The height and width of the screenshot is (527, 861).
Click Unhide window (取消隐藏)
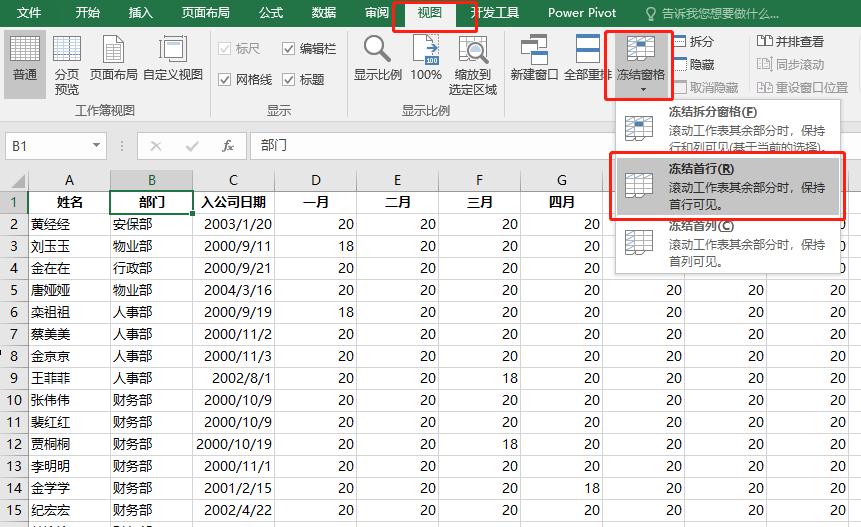tap(706, 87)
